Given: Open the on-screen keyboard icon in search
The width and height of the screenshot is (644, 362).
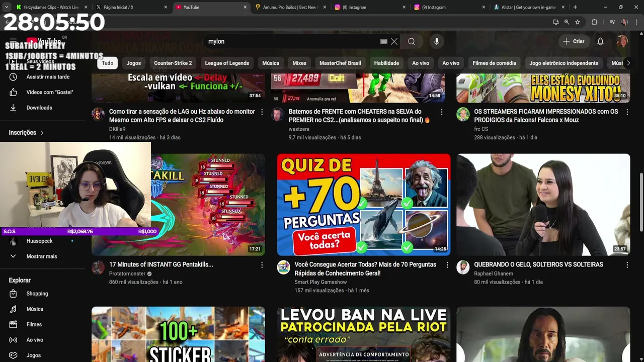Looking at the screenshot, I should tap(383, 42).
